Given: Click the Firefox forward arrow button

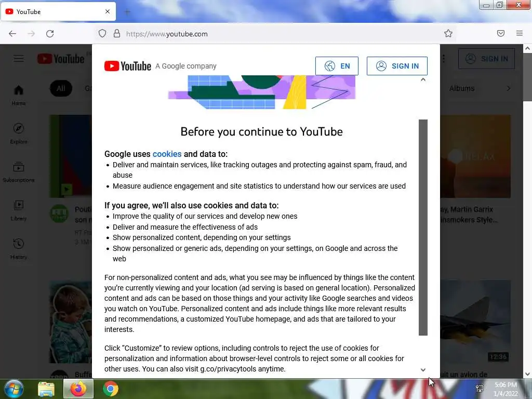Looking at the screenshot, I should pos(31,34).
